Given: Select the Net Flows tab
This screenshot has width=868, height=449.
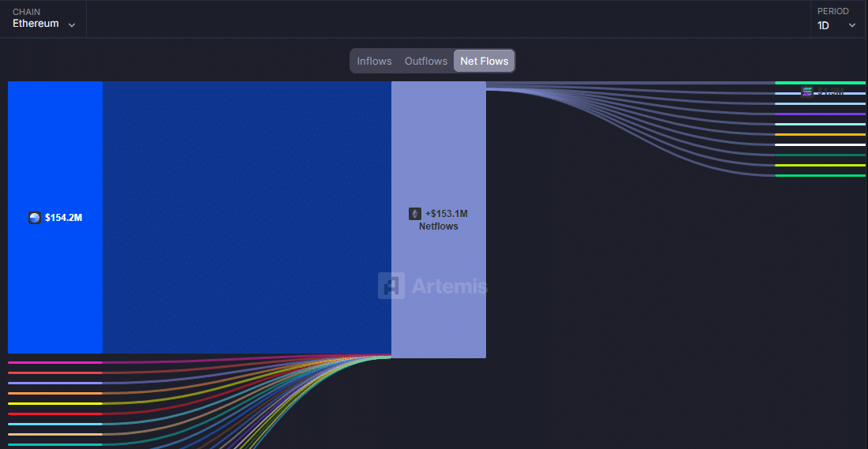Looking at the screenshot, I should coord(485,61).
